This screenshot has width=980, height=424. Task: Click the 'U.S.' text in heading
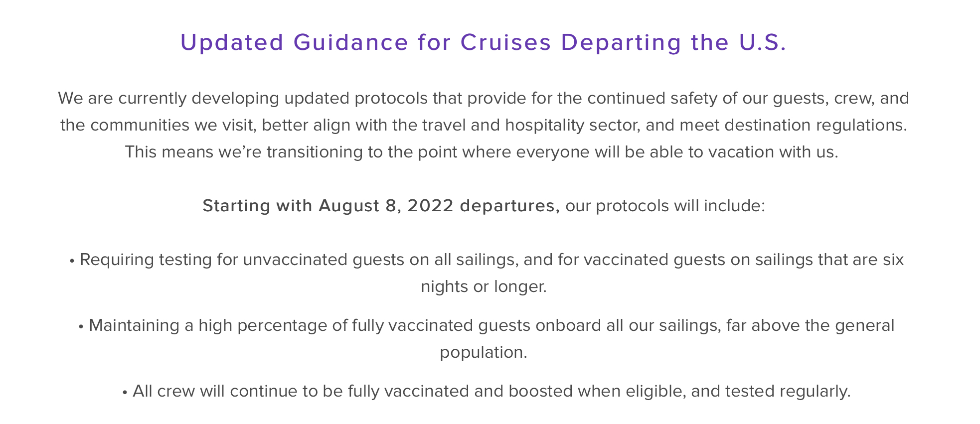click(x=760, y=42)
